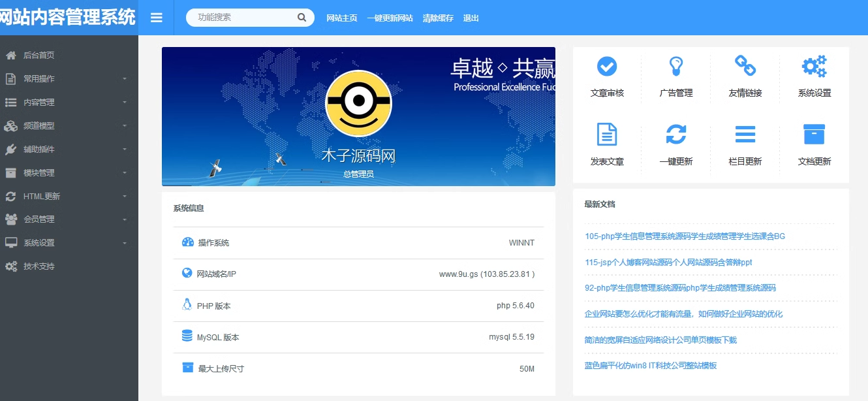Open article 105-php学生信息管理系统源码
The height and width of the screenshot is (401, 868).
[685, 236]
